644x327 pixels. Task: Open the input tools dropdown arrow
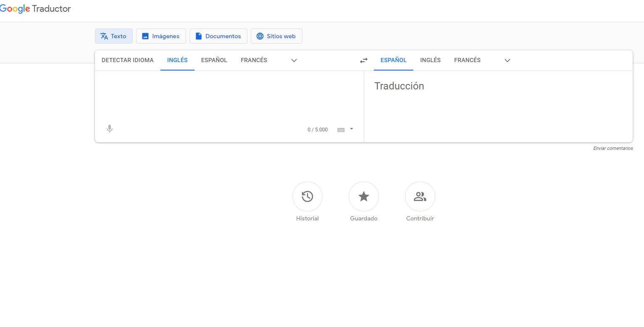[x=352, y=129]
